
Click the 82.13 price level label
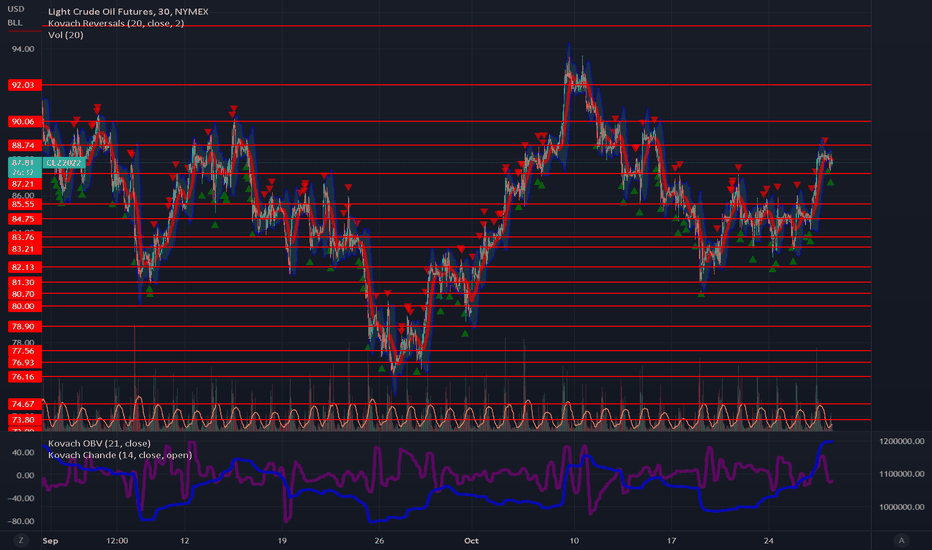click(24, 267)
